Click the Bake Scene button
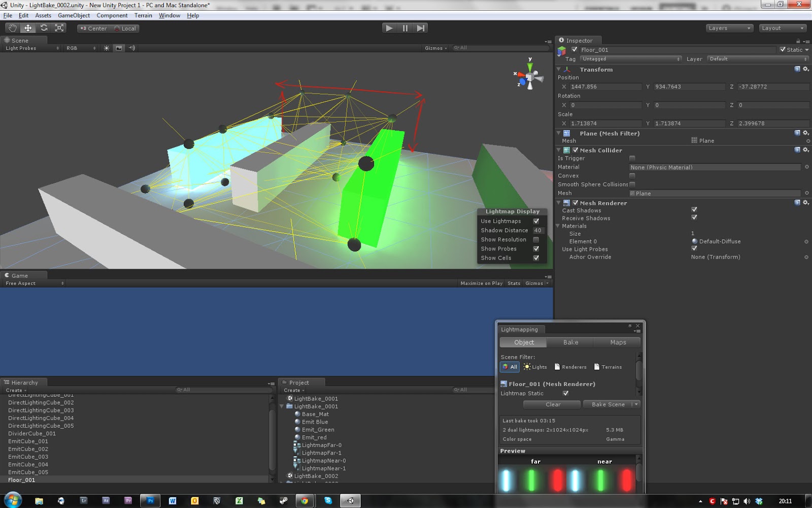The width and height of the screenshot is (812, 508). pyautogui.click(x=608, y=404)
